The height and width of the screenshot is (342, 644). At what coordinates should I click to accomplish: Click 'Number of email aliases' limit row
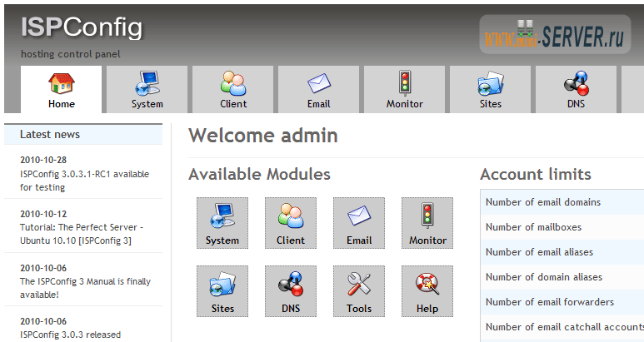[562, 252]
